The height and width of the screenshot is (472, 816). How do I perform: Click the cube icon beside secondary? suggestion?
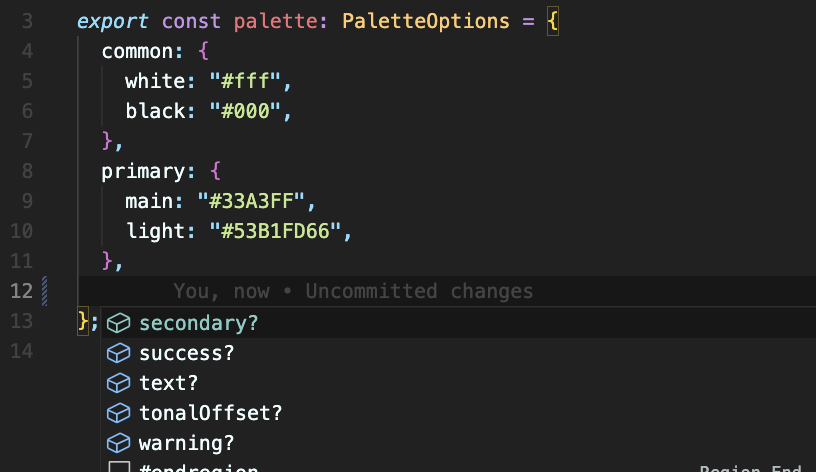click(120, 323)
